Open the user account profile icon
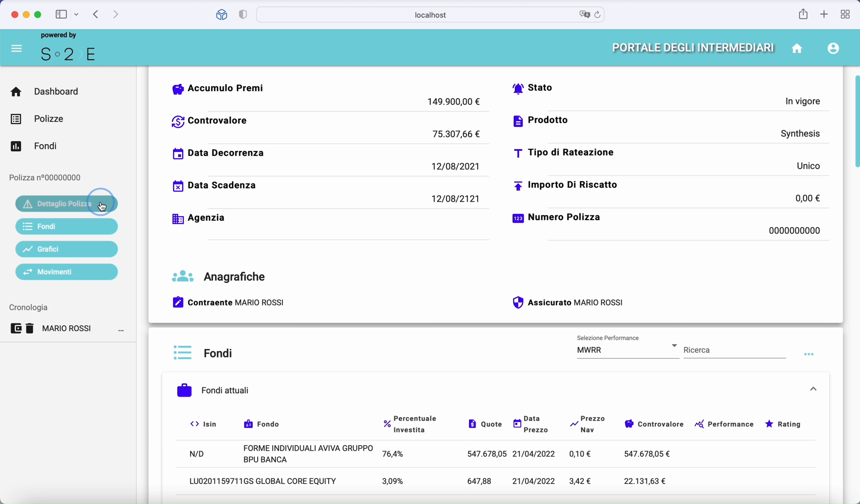The width and height of the screenshot is (860, 504). click(833, 49)
